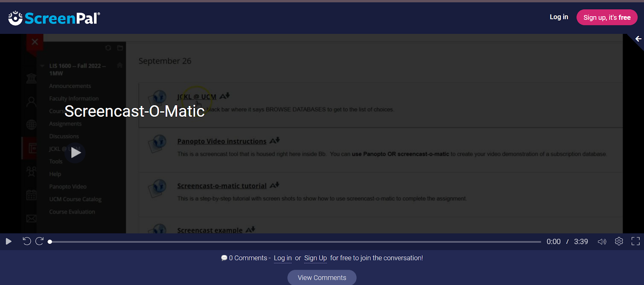Image resolution: width=644 pixels, height=285 pixels.
Task: Click the Sign Up link below the player
Action: click(316, 258)
